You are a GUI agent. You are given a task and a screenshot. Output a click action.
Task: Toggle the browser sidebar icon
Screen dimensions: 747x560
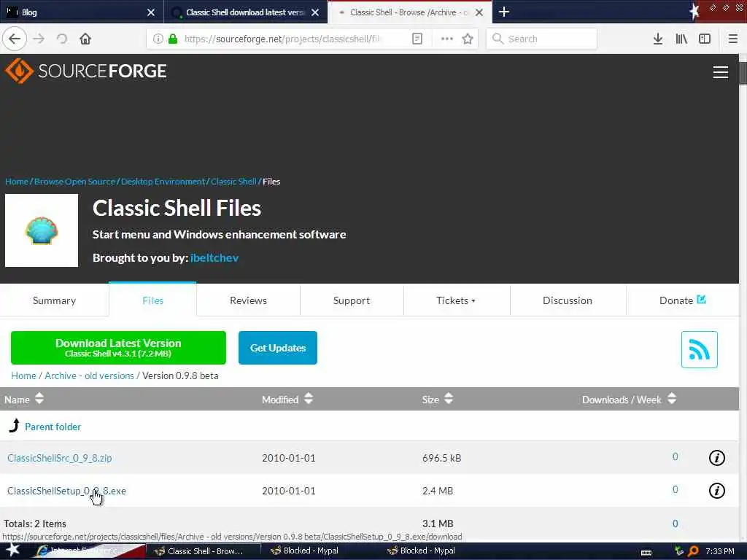click(x=705, y=39)
